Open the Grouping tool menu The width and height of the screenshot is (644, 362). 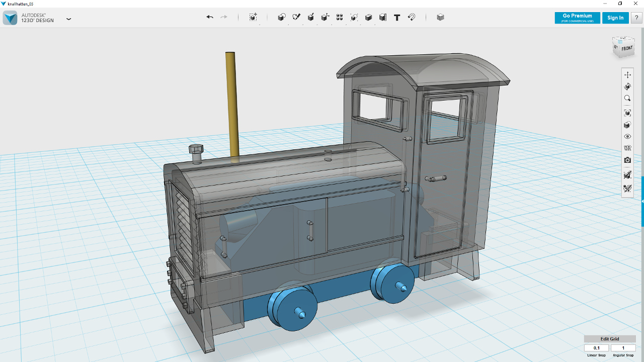(354, 17)
